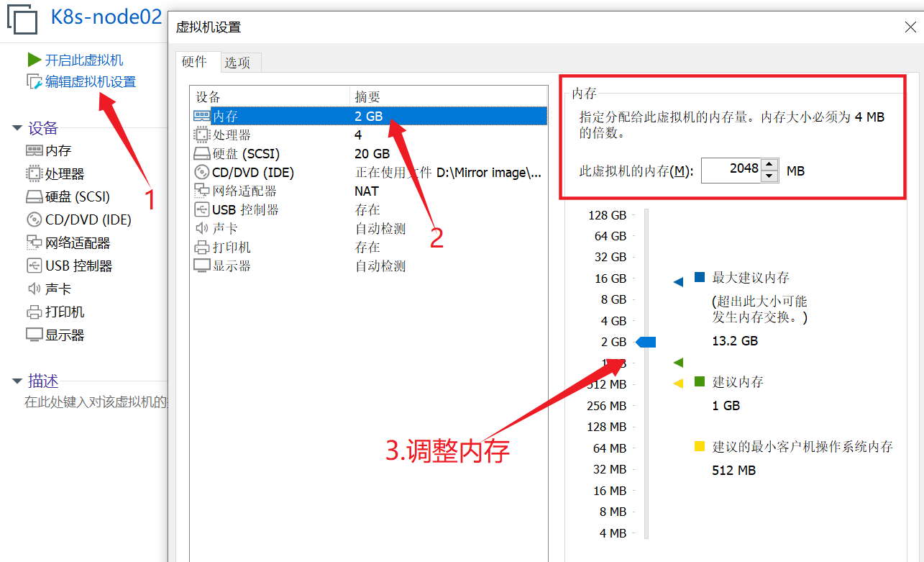Click the memory value input field showing 2048
Screen dimensions: 924x562
pos(731,171)
